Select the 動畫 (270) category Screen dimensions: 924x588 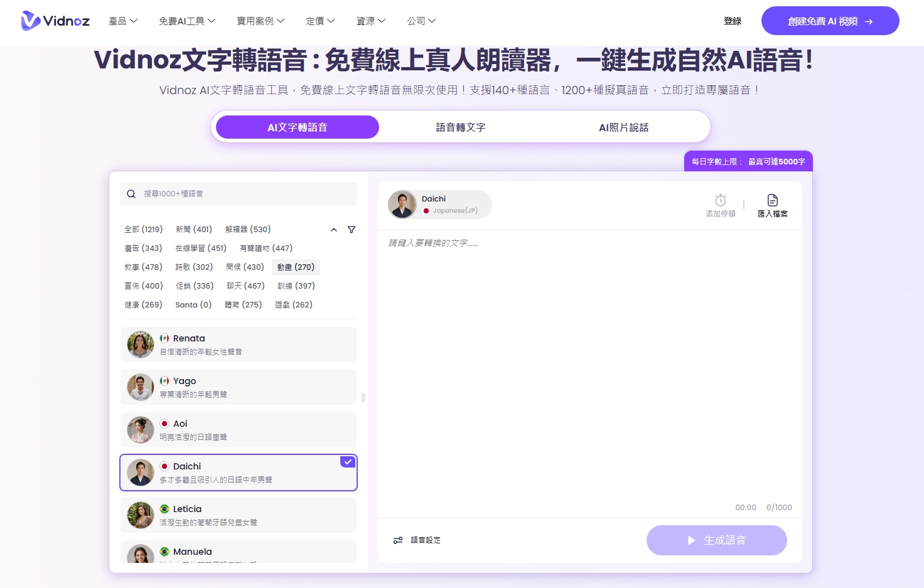click(x=296, y=267)
